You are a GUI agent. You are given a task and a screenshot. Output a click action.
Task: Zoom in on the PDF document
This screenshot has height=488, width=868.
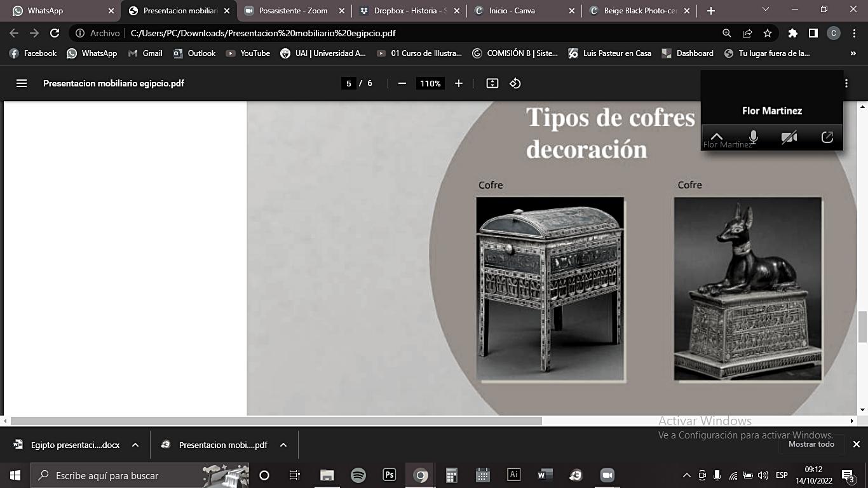tap(458, 83)
